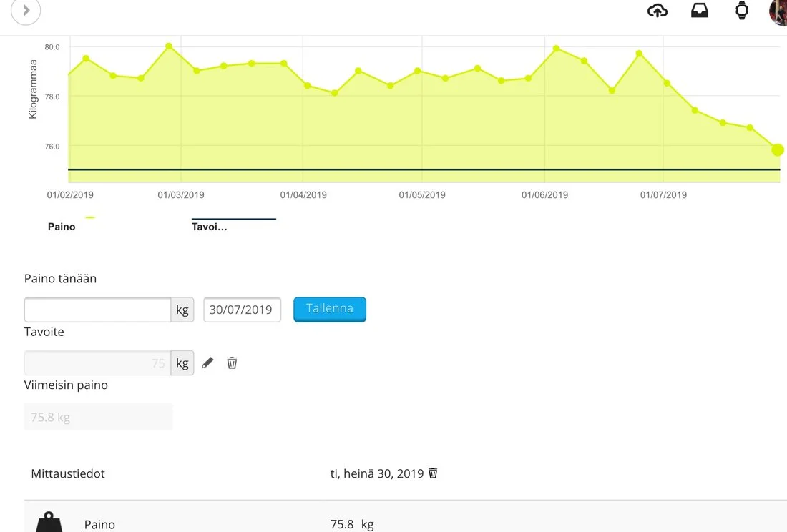Viewport: 787px width, 532px height.
Task: Click the Mittaustiedot row heading
Action: pyautogui.click(x=68, y=473)
